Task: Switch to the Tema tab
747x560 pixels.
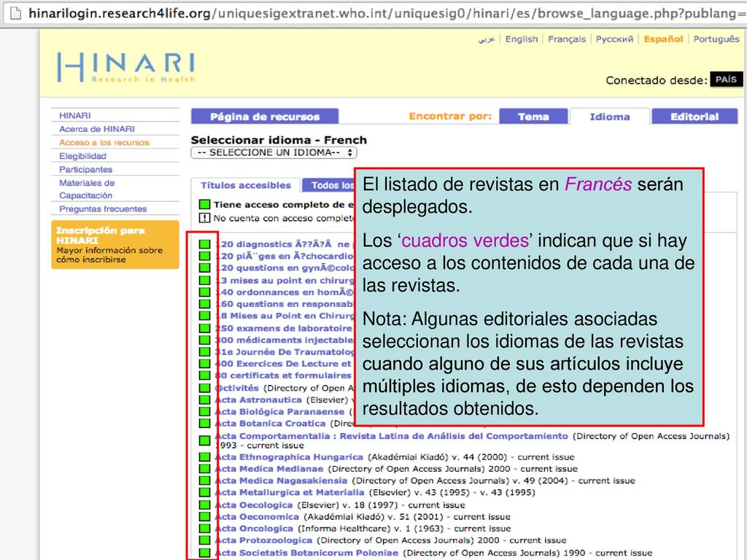Action: (x=533, y=116)
